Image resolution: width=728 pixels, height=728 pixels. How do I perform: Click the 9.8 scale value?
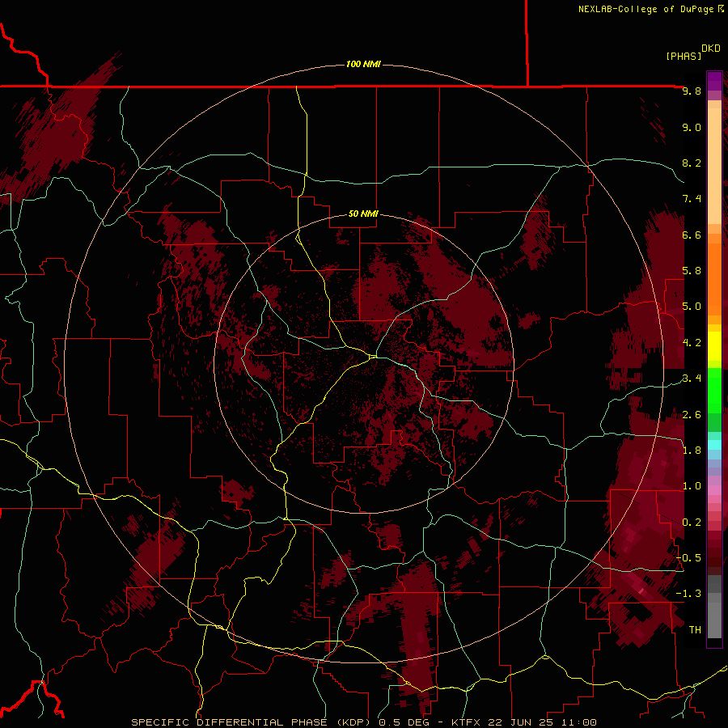coord(692,91)
